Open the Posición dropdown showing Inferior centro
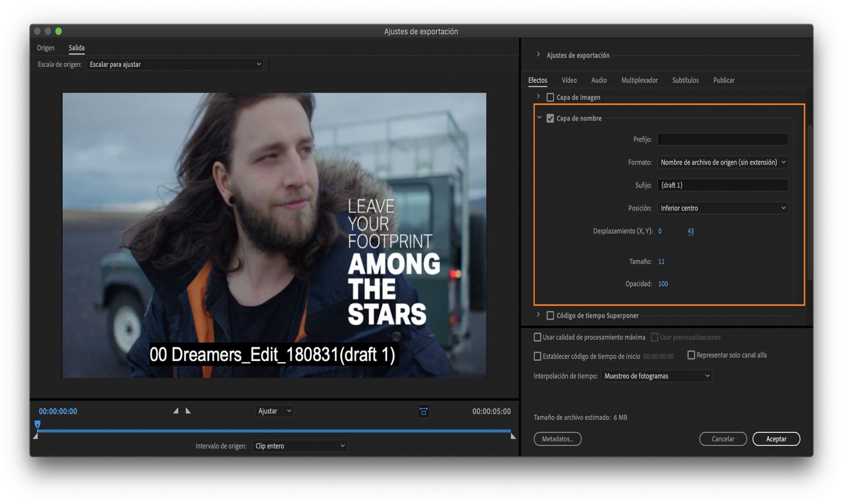The width and height of the screenshot is (843, 504). pyautogui.click(x=722, y=208)
